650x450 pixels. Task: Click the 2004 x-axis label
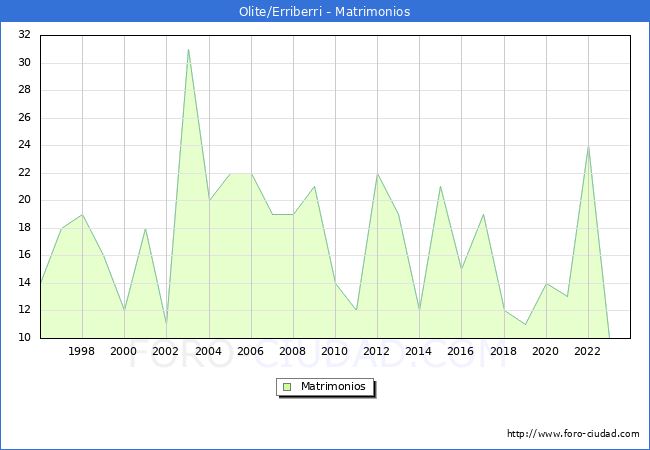click(x=208, y=351)
